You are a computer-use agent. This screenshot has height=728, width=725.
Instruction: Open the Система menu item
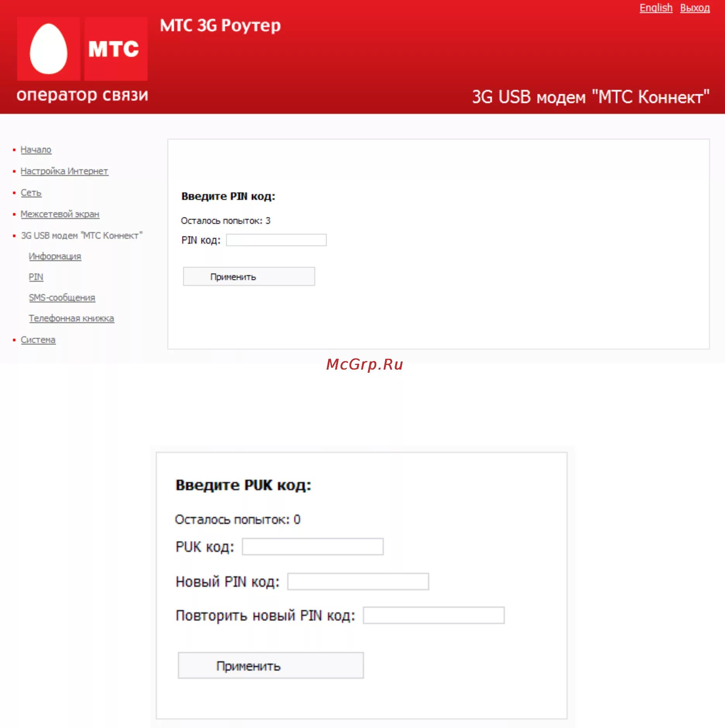click(x=38, y=340)
